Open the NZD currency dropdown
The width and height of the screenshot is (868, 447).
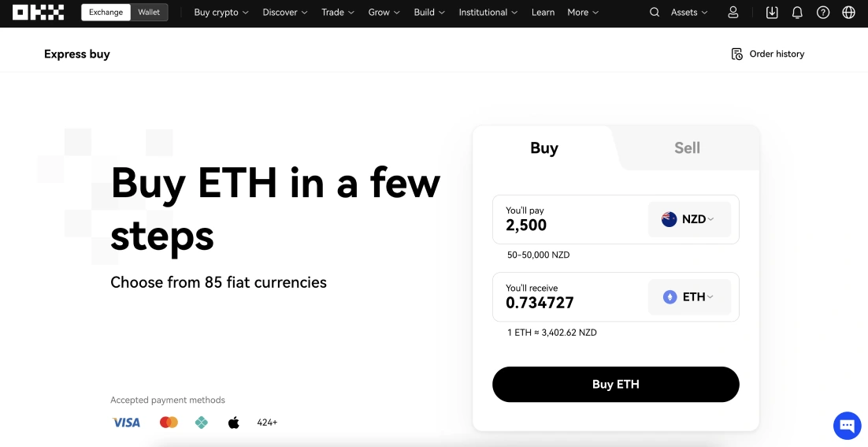(689, 219)
